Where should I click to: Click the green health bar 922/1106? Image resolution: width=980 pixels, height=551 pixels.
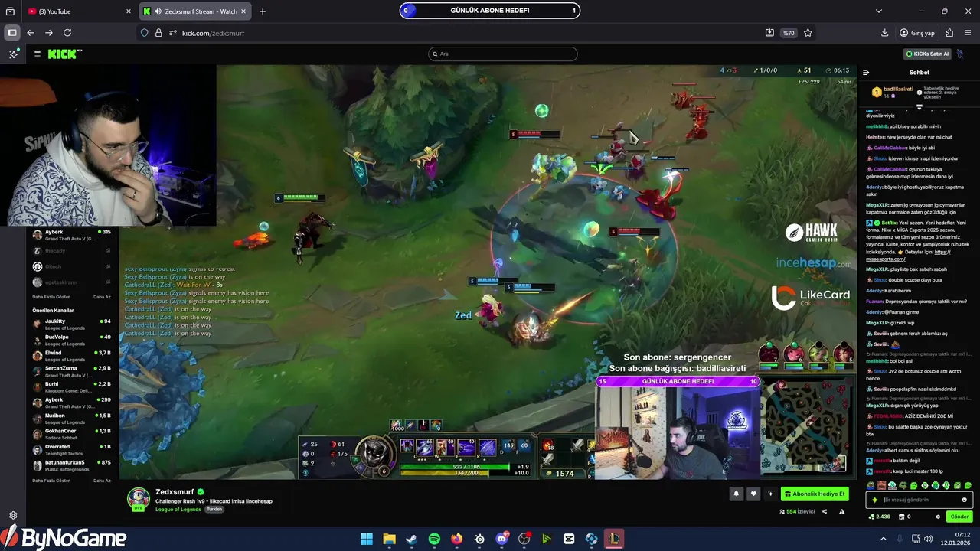click(x=456, y=466)
